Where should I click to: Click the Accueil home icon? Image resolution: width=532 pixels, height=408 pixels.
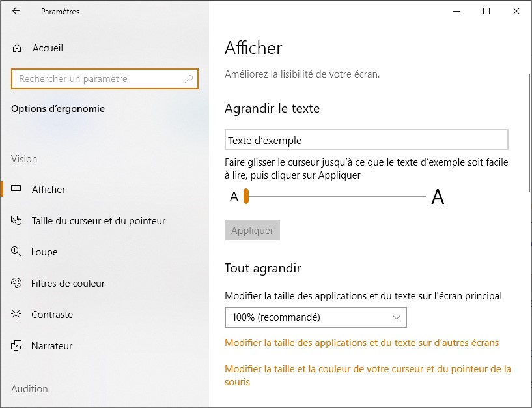click(x=17, y=48)
